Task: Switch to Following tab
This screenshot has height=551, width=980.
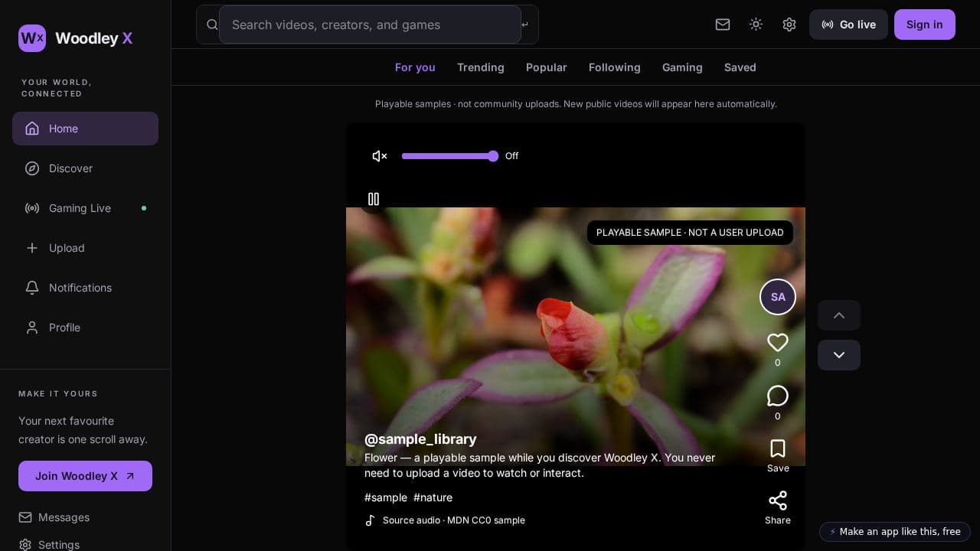Action: [615, 67]
